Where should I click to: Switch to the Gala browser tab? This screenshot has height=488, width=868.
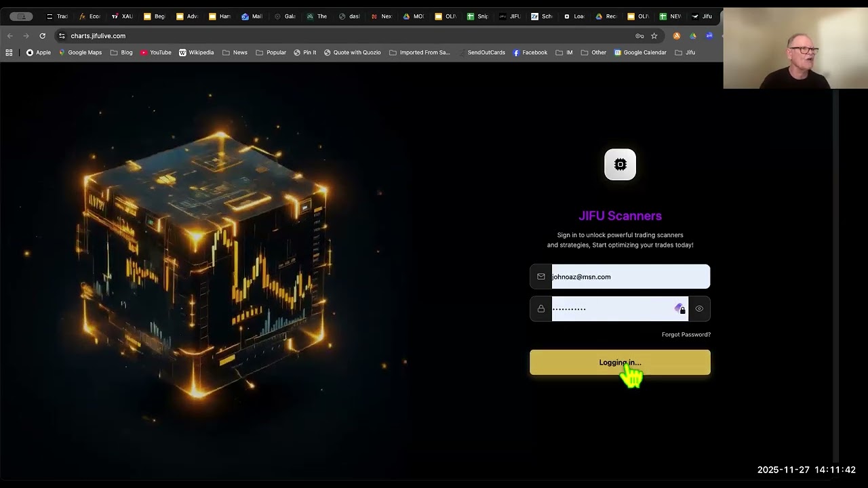[x=285, y=16]
